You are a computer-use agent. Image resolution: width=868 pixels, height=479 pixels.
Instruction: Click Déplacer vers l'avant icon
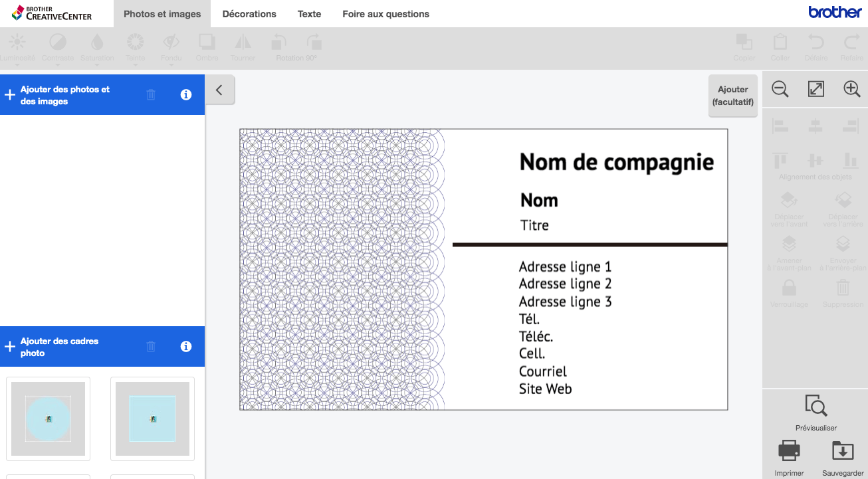click(789, 200)
